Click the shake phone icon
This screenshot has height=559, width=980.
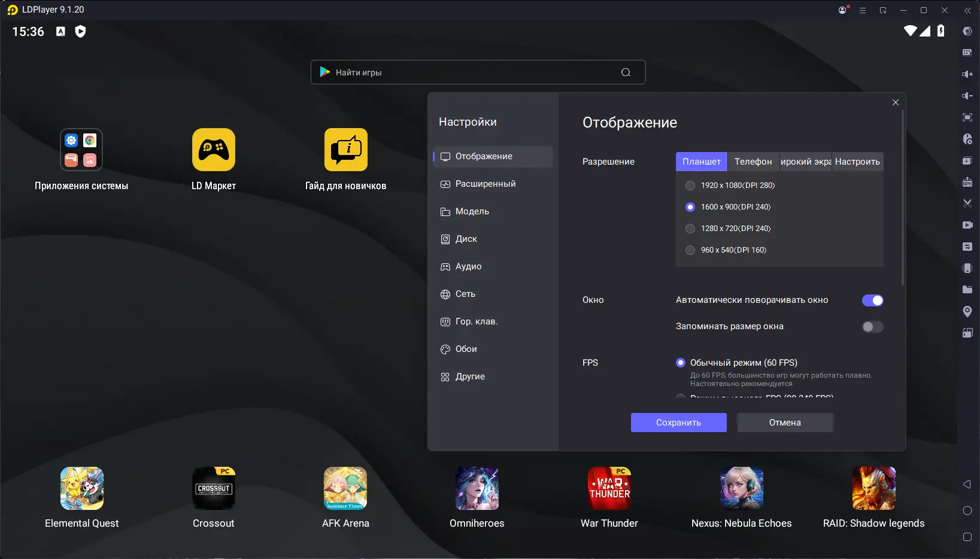967,268
